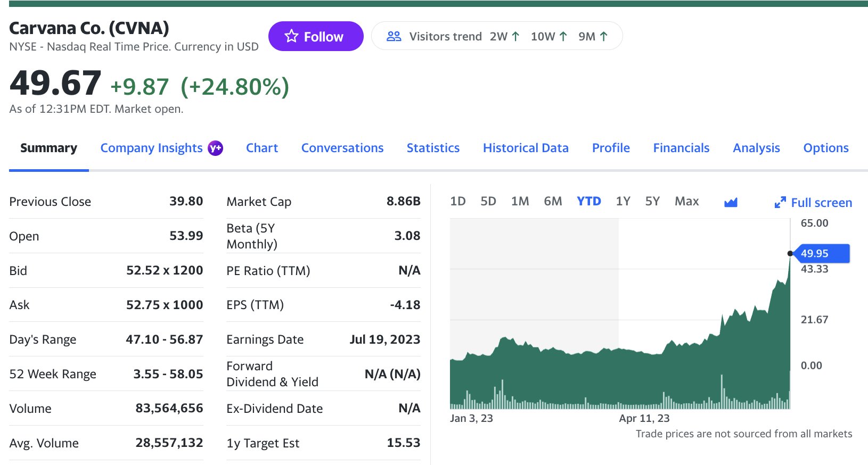This screenshot has width=868, height=465.
Task: Click the current price 49.67
Action: [55, 84]
